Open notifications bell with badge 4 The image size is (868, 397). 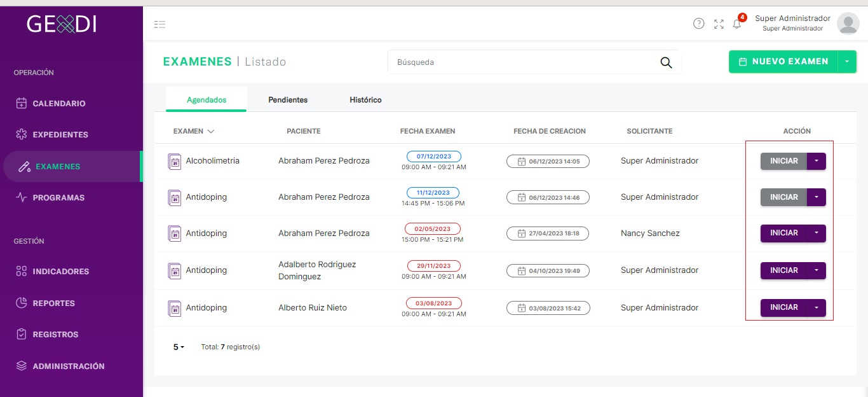point(737,23)
